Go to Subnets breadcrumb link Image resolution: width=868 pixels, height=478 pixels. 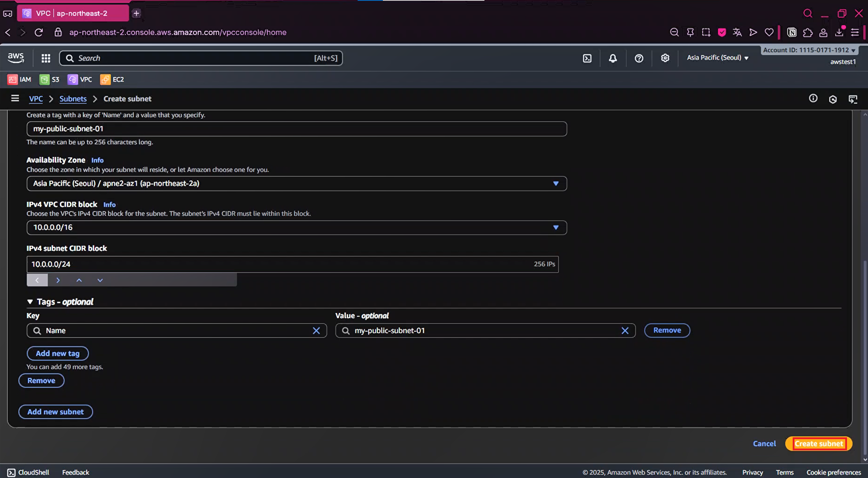(x=73, y=99)
